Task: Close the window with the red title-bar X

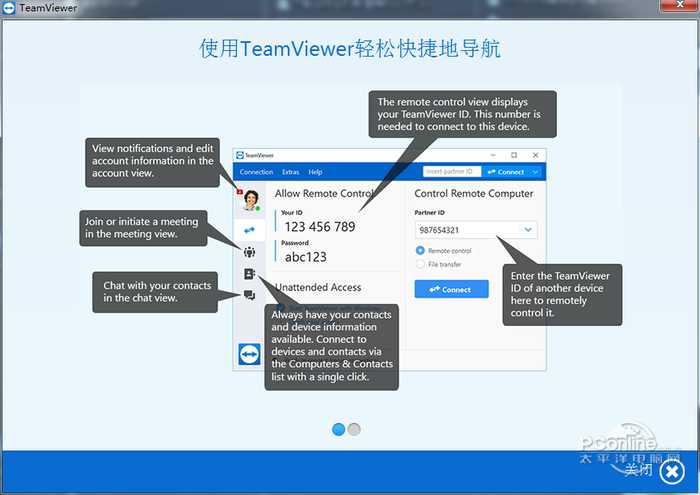Action: point(680,5)
